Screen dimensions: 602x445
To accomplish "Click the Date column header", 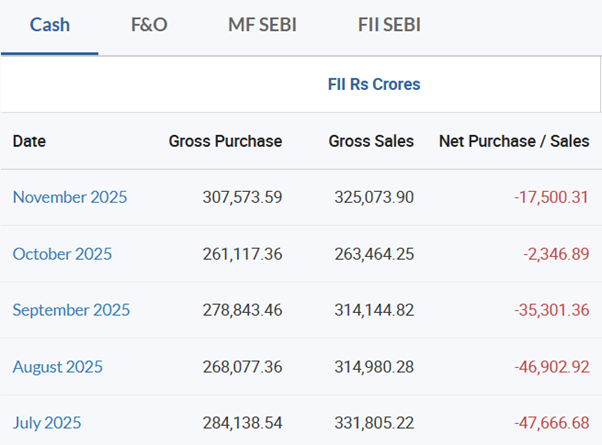I will (x=29, y=141).
